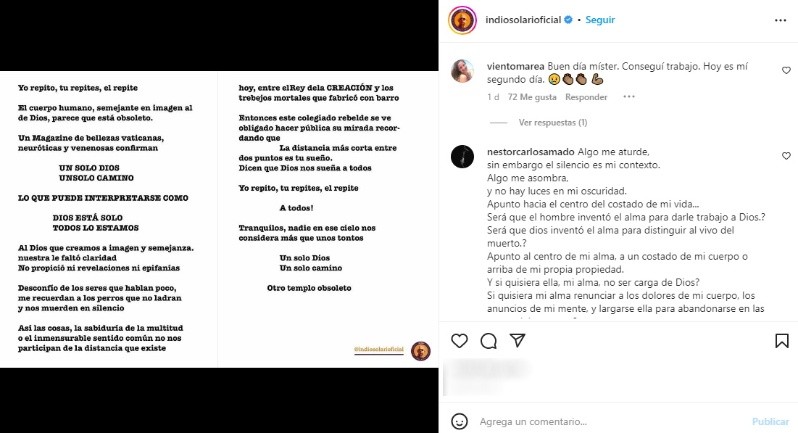Open post options three-dot menu
798x433 pixels.
(780, 20)
